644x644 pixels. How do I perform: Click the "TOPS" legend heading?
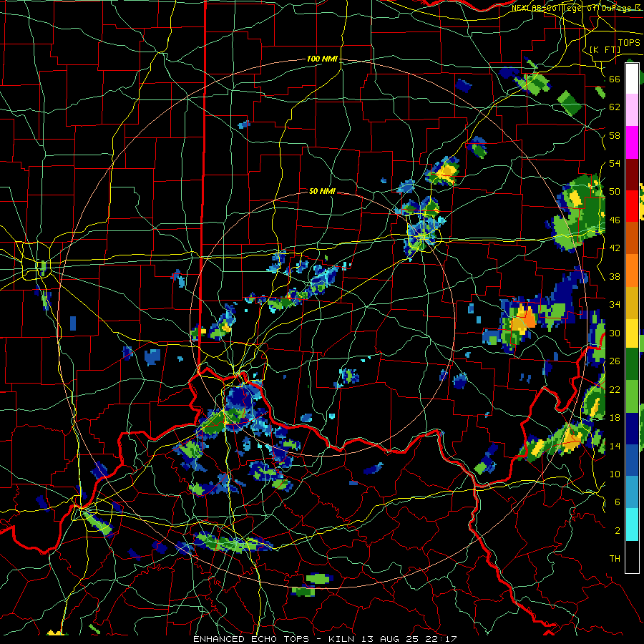629,43
